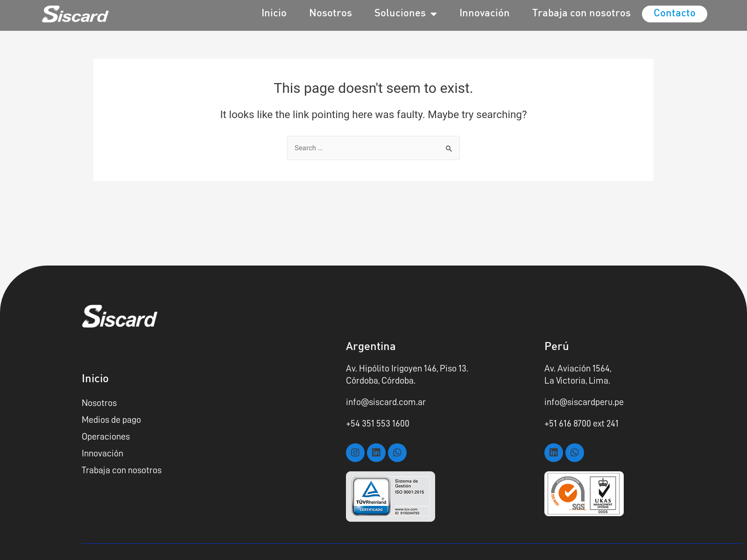Viewport: 747px width, 560px height.
Task: Expand the Soluciones dropdown arrow
Action: point(434,14)
